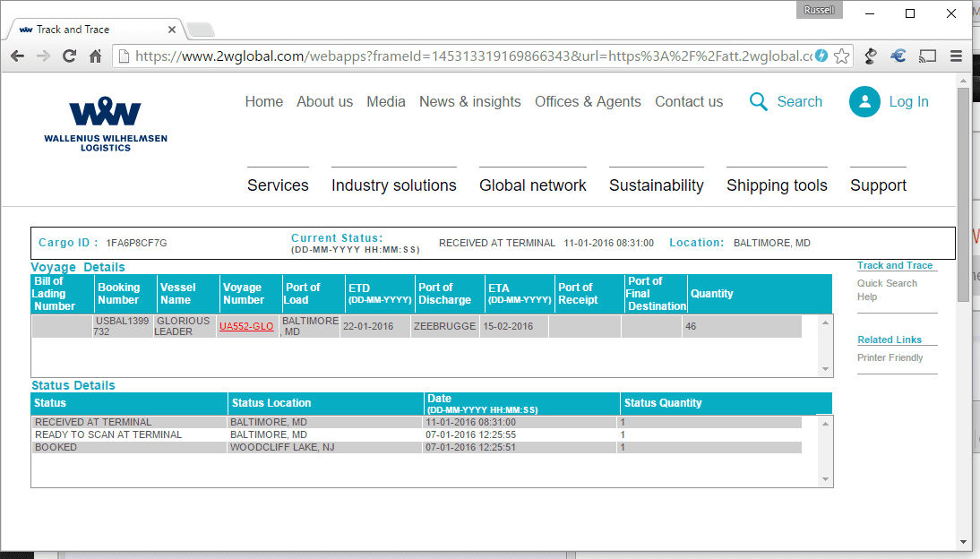Go to the Home page link
980x559 pixels.
click(263, 101)
